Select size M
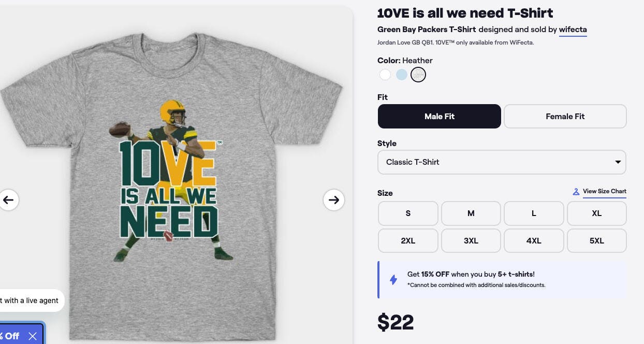Screen dimensions: 644x344 pyautogui.click(x=471, y=213)
